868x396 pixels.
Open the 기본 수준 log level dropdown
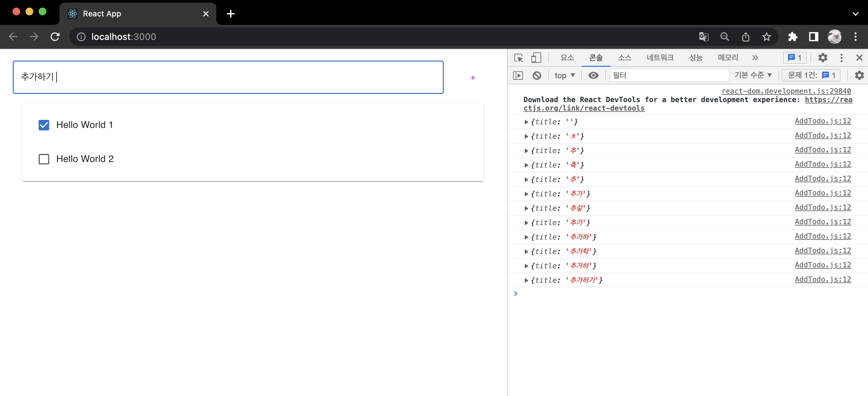click(x=753, y=75)
